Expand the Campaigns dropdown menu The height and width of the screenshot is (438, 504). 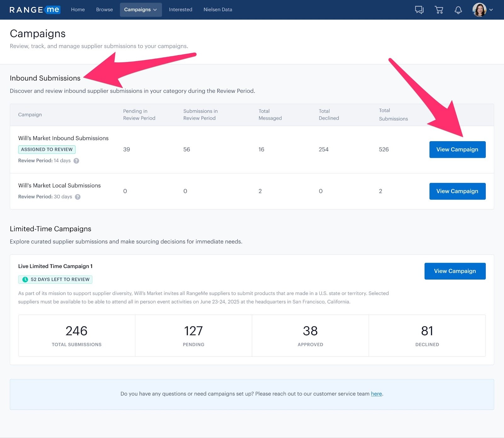[x=140, y=10]
